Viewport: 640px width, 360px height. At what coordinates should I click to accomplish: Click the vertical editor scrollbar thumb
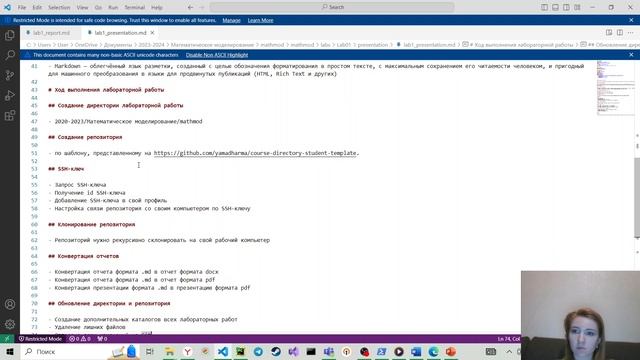pyautogui.click(x=637, y=197)
